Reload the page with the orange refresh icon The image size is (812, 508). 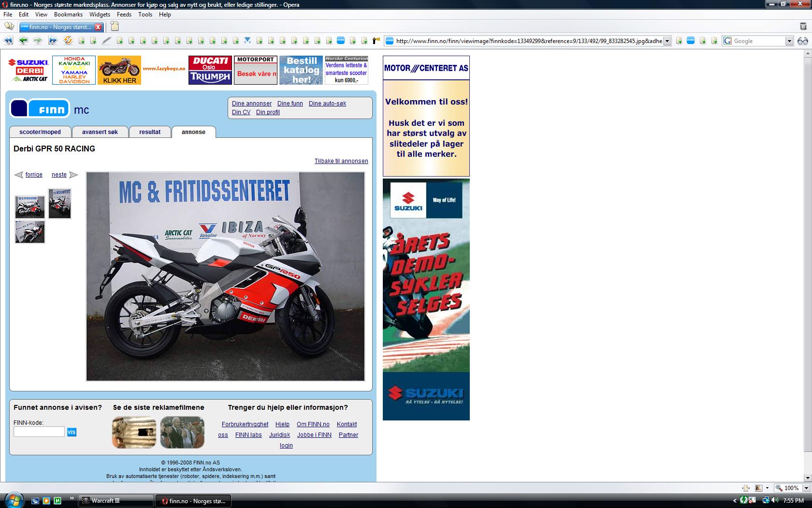pyautogui.click(x=68, y=41)
